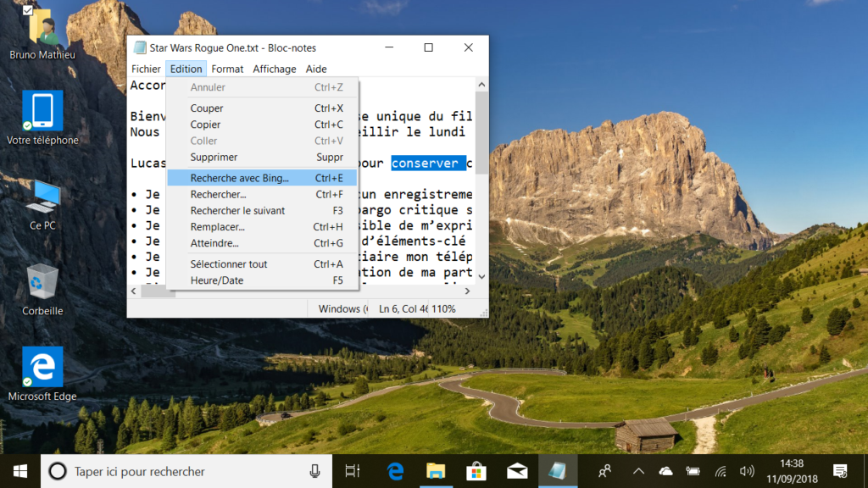This screenshot has height=488, width=868.
Task: Minimize the Bloc-notes window
Action: [x=389, y=48]
